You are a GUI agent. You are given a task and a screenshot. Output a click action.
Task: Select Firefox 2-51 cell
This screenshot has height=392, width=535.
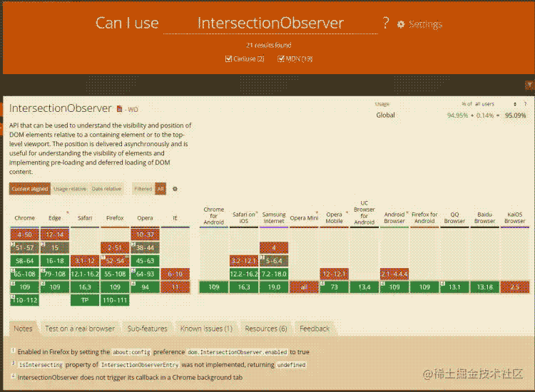pos(115,248)
